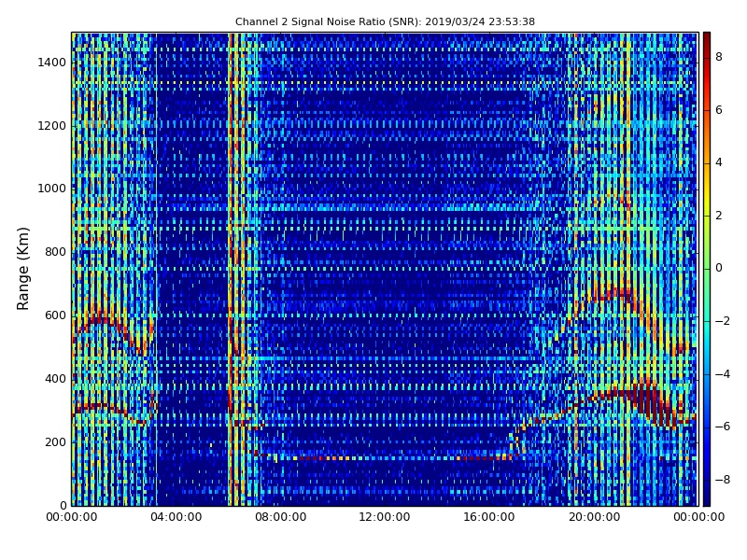Click the 1000 range tick label
Image resolution: width=747 pixels, height=560 pixels.
(52, 189)
